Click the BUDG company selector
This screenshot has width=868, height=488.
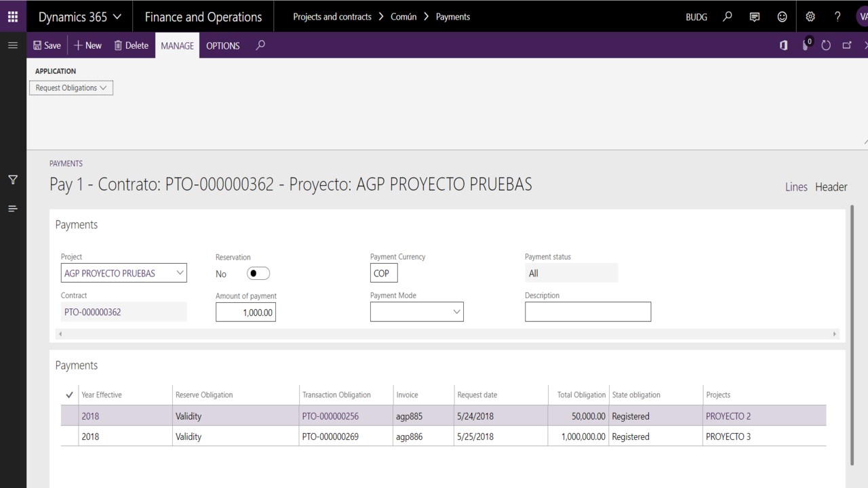pyautogui.click(x=696, y=17)
